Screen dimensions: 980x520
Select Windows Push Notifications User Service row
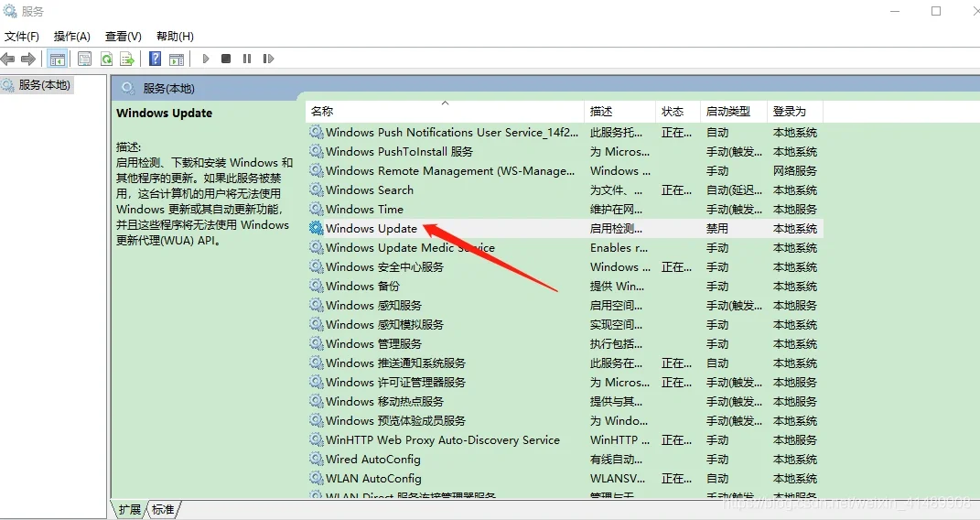(565, 133)
